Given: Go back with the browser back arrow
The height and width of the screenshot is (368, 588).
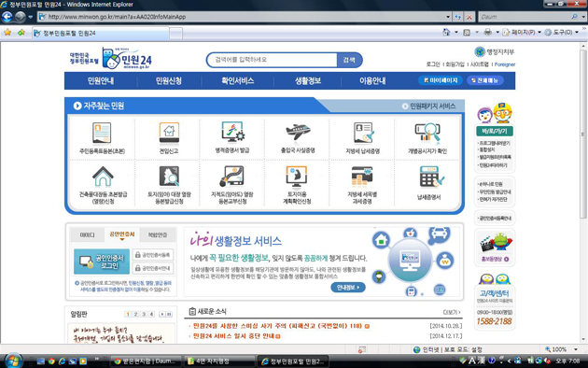Looking at the screenshot, I should [x=7, y=17].
